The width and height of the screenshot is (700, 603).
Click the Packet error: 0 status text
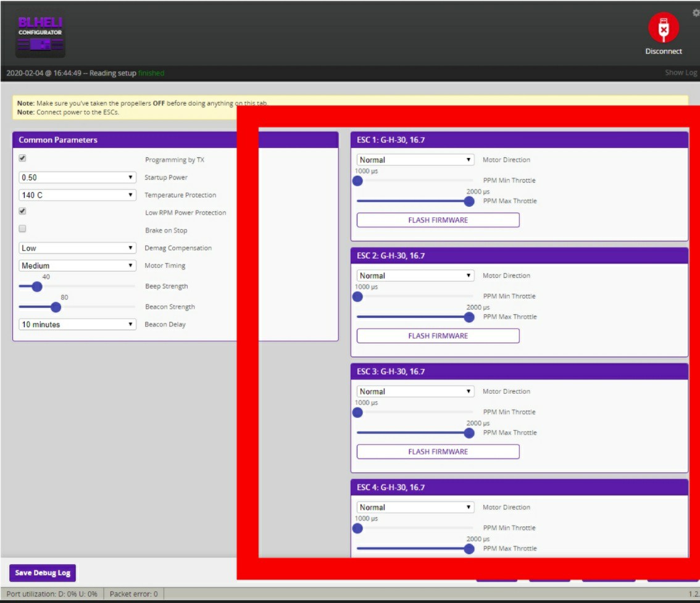pos(134,594)
